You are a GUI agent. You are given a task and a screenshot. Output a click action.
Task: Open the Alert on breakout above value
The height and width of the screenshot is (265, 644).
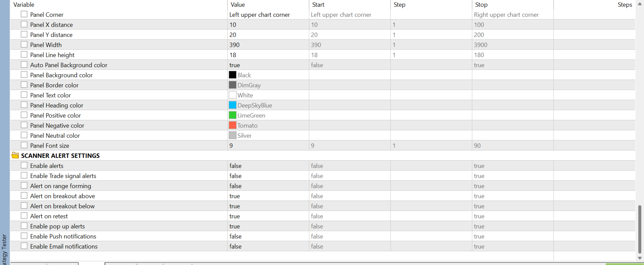[268, 196]
